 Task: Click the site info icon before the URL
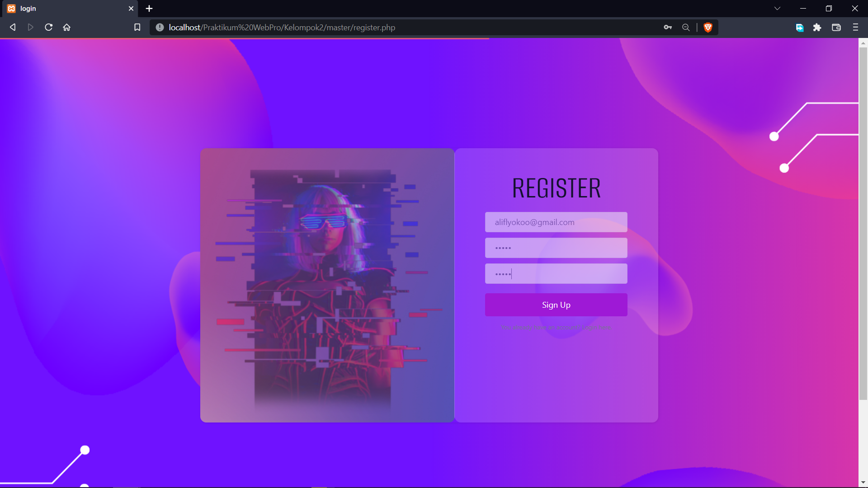point(160,27)
